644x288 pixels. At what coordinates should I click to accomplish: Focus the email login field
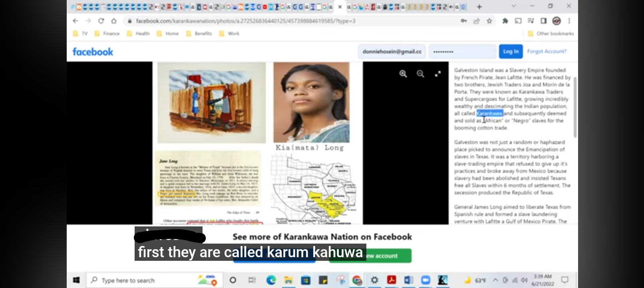click(392, 51)
